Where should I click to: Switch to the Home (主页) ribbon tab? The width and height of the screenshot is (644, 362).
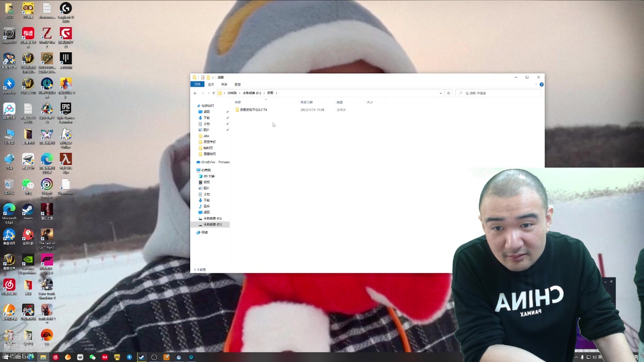point(211,84)
